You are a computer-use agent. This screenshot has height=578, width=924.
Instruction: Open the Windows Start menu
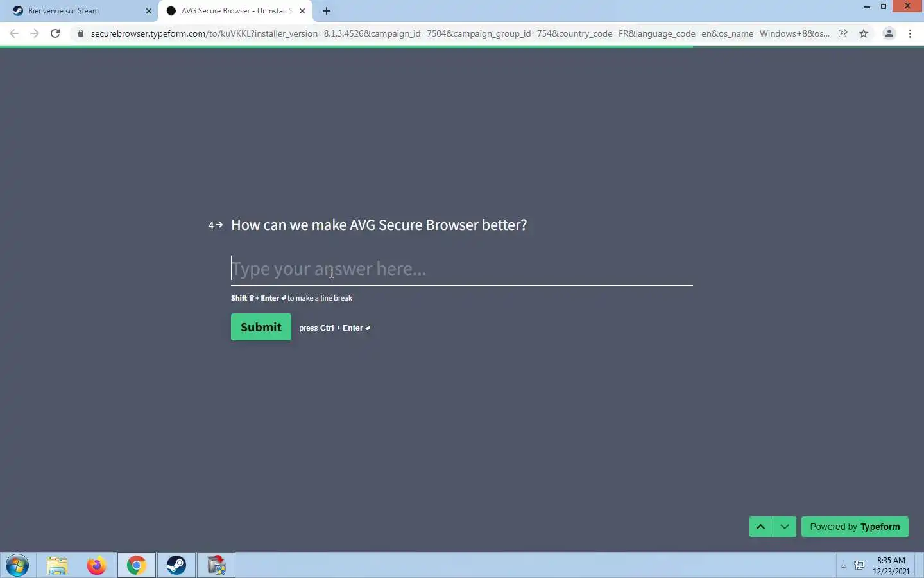point(17,566)
